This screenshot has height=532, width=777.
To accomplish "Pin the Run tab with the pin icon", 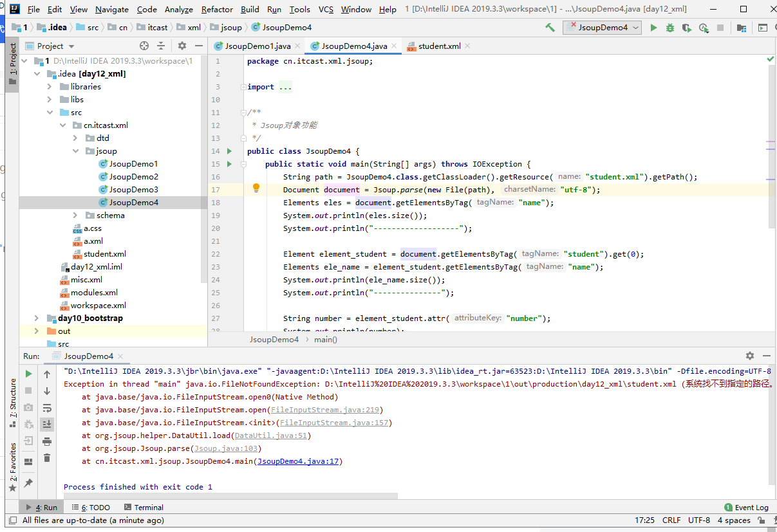I will pyautogui.click(x=28, y=482).
